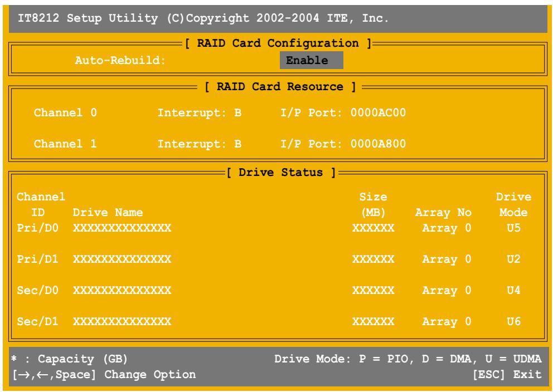
Task: Click the Sec/D0 channel ID
Action: coord(37,290)
